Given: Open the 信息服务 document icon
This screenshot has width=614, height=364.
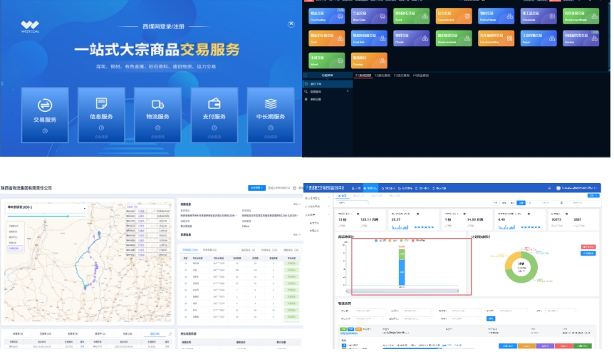Looking at the screenshot, I should pos(100,104).
